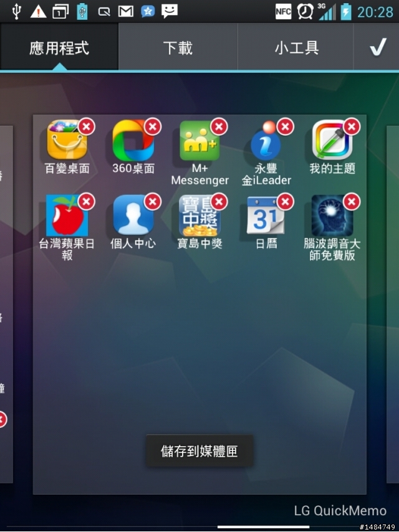This screenshot has width=399, height=532.
Task: Tap the warning triangle notification icon
Action: click(x=39, y=12)
